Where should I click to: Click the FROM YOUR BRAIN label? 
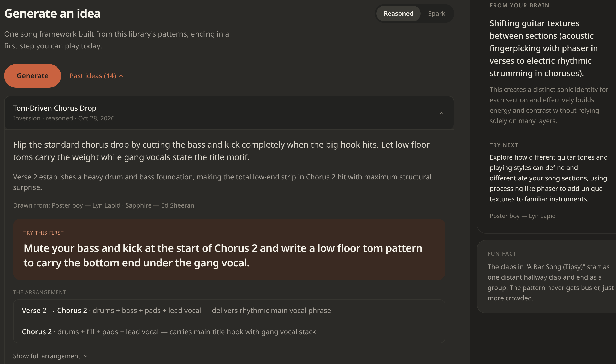click(519, 5)
